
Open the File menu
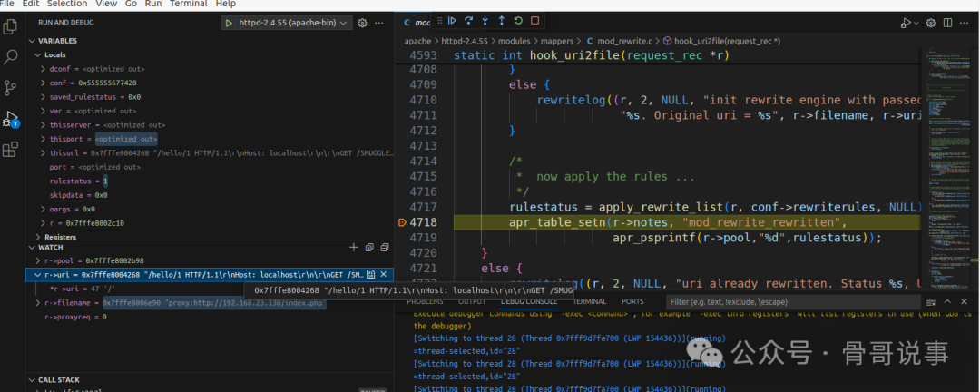coord(6,4)
